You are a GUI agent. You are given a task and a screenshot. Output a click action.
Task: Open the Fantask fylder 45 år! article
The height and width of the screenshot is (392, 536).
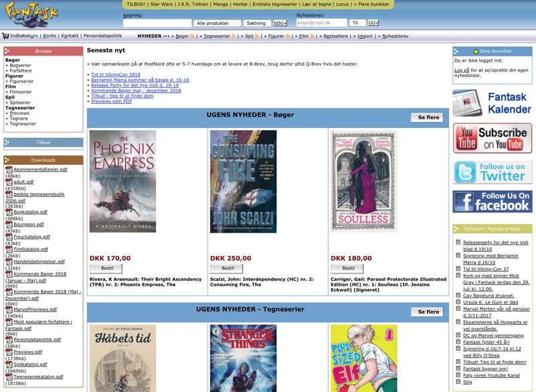pyautogui.click(x=486, y=342)
